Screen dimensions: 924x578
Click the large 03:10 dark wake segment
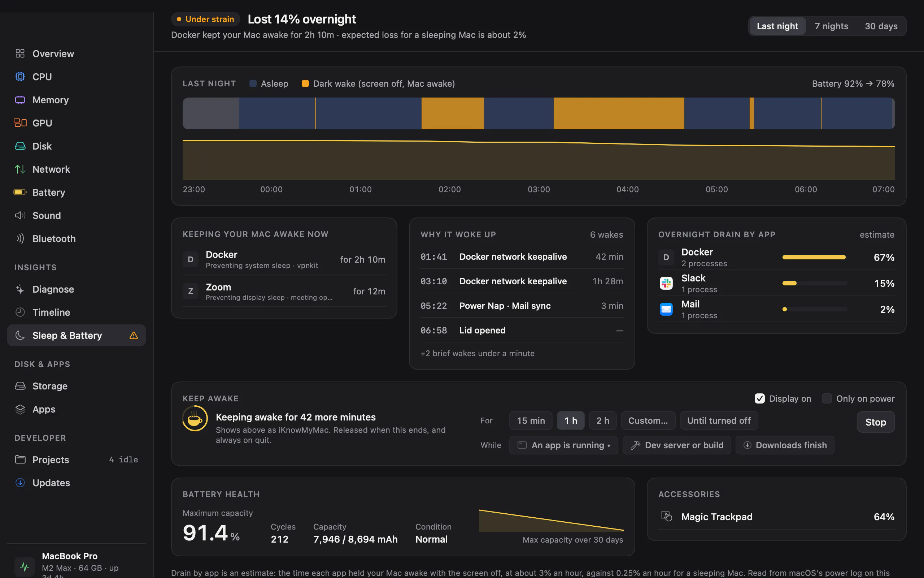[x=619, y=113]
